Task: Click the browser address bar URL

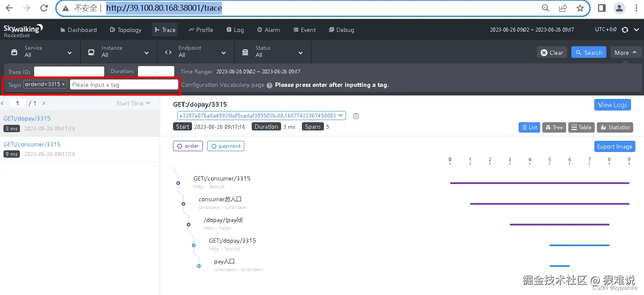Action: [164, 8]
